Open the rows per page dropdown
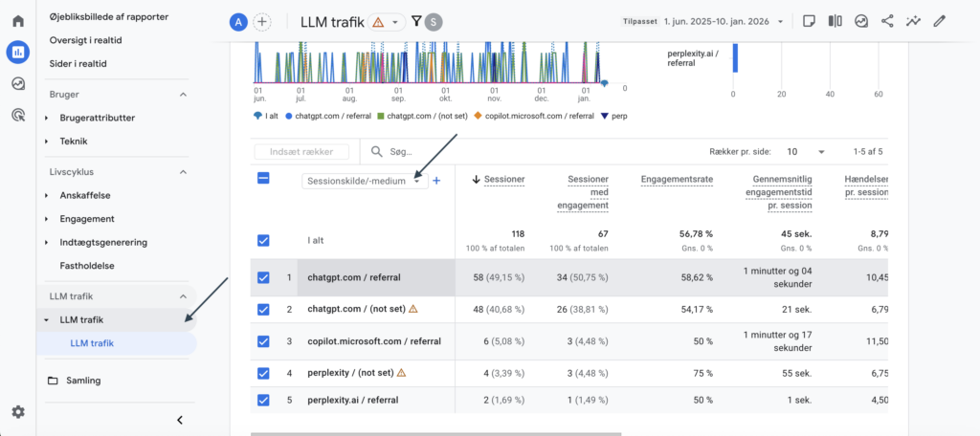Image resolution: width=980 pixels, height=436 pixels. [806, 151]
